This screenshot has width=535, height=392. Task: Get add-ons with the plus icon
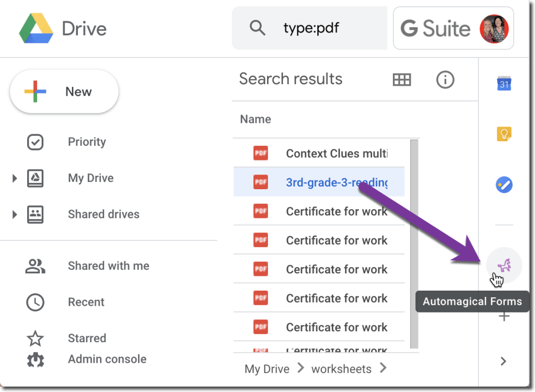coord(504,317)
